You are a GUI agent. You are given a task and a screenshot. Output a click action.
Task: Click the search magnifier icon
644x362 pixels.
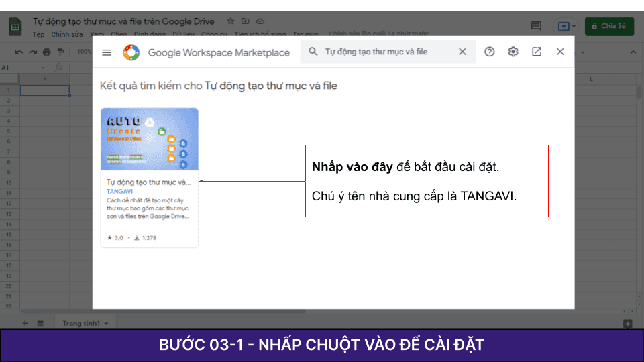tap(313, 52)
